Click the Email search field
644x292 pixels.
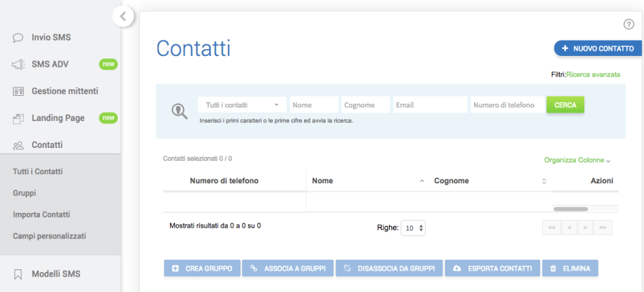(x=430, y=105)
